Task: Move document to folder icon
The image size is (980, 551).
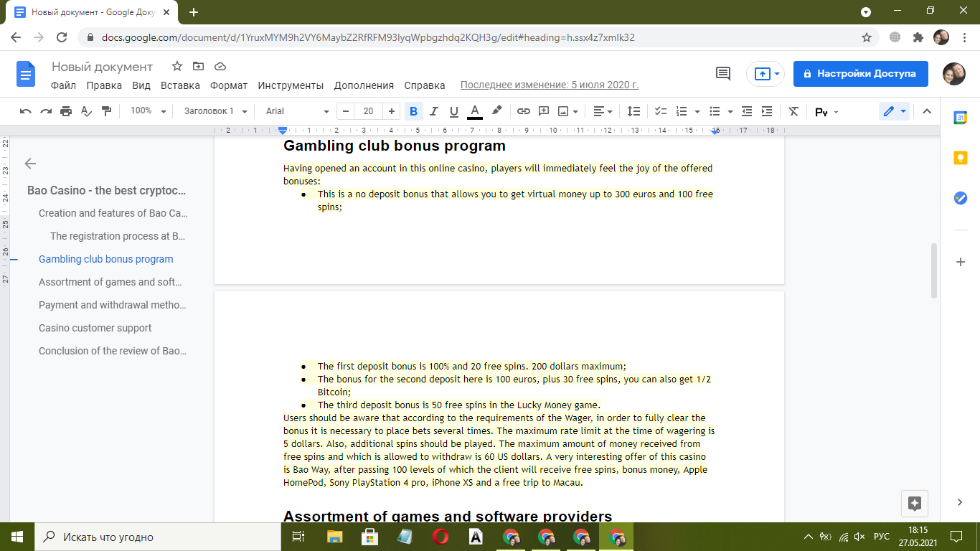Action: point(199,66)
